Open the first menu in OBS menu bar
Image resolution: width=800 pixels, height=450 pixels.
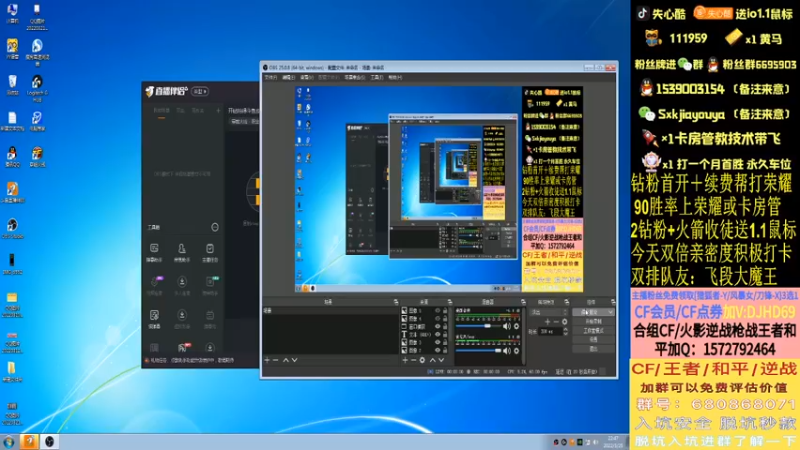271,78
